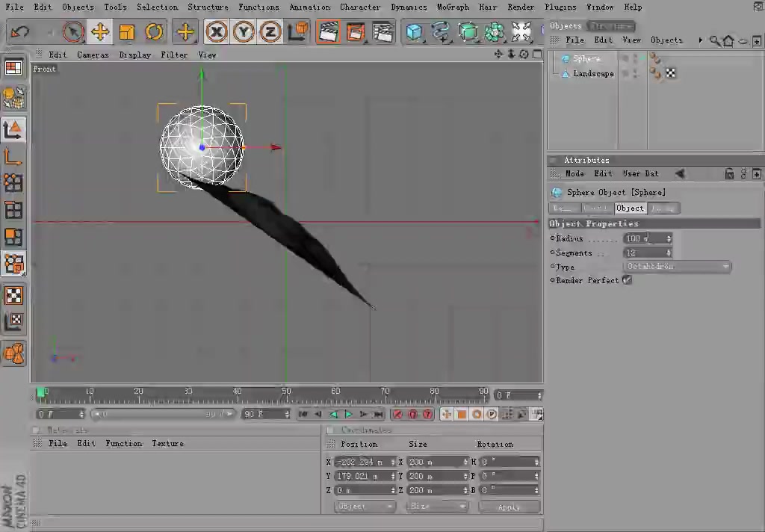Enable the Render Perfect checkbox

(627, 280)
